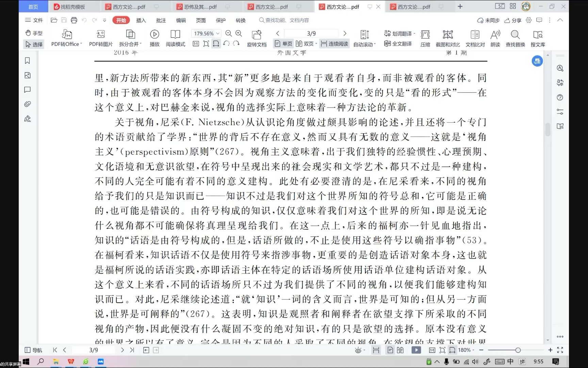
Task: Open the thumbnails sidebar panel
Action: (28, 75)
